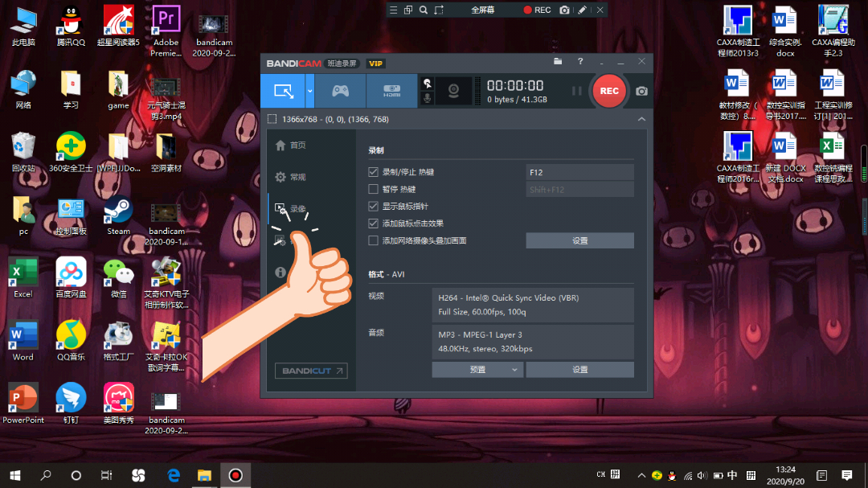Toggle the 显示鼠标指针 checkbox
Image resolution: width=868 pixels, height=488 pixels.
pos(373,207)
